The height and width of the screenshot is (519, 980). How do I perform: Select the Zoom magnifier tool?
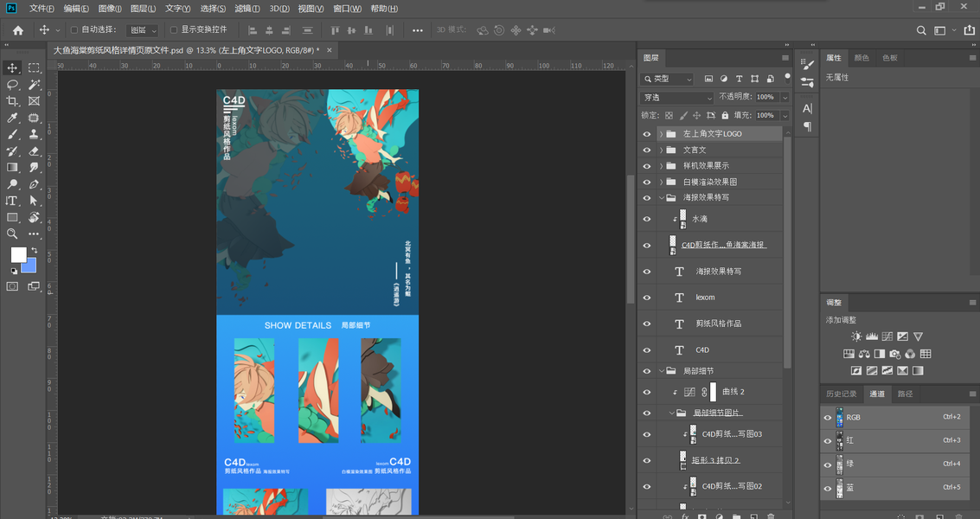tap(12, 234)
